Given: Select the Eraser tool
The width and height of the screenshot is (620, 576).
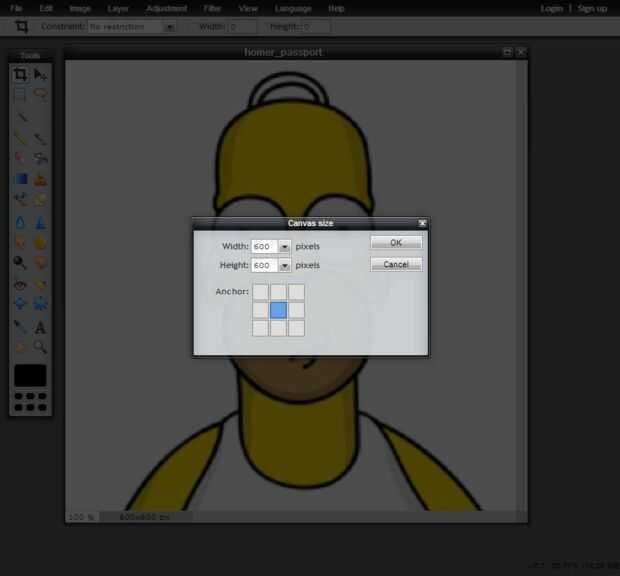Looking at the screenshot, I should [x=20, y=158].
